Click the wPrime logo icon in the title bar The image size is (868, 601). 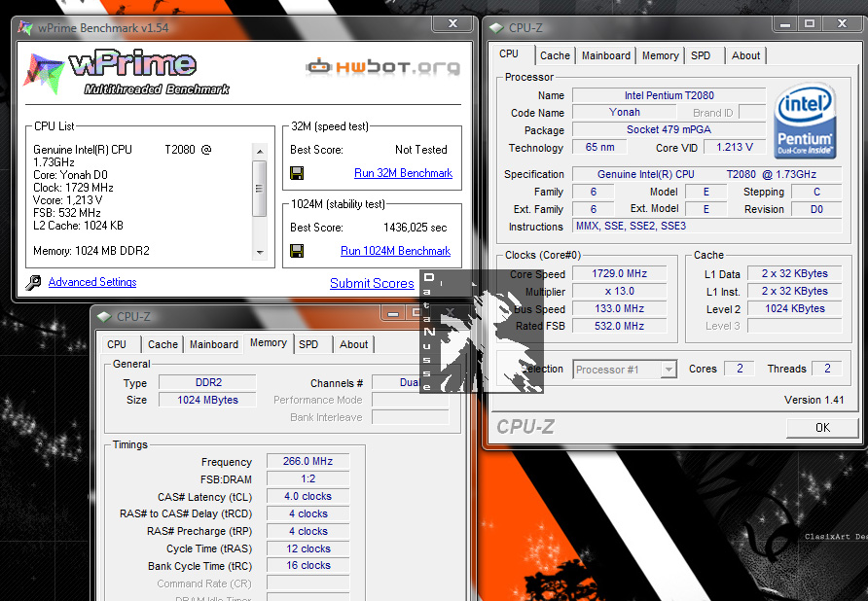(25, 27)
